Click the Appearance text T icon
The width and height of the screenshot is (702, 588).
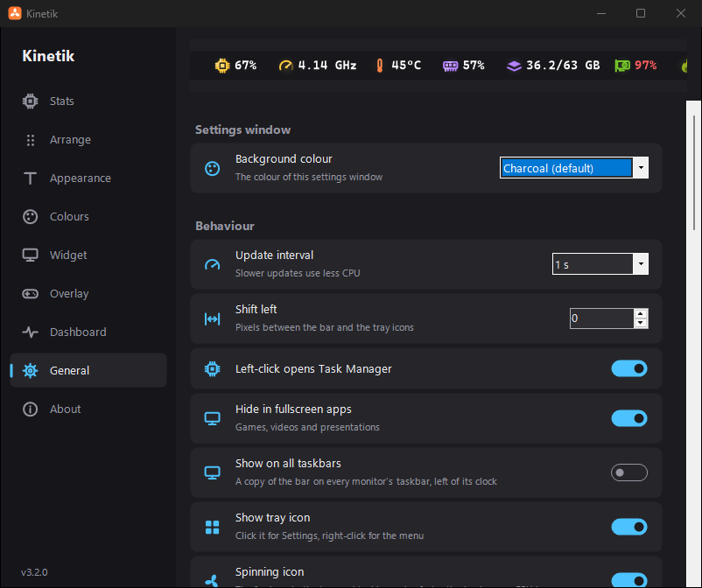pos(30,178)
